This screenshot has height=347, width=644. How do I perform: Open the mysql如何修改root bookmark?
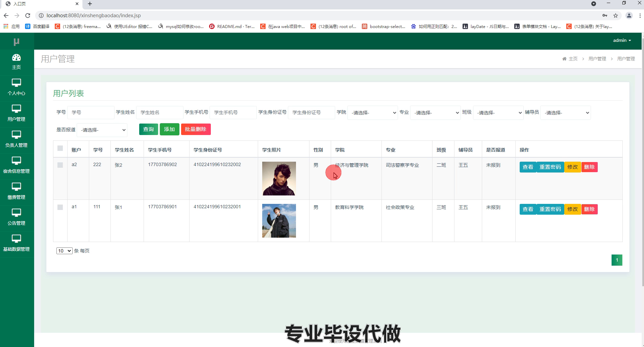pos(181,26)
